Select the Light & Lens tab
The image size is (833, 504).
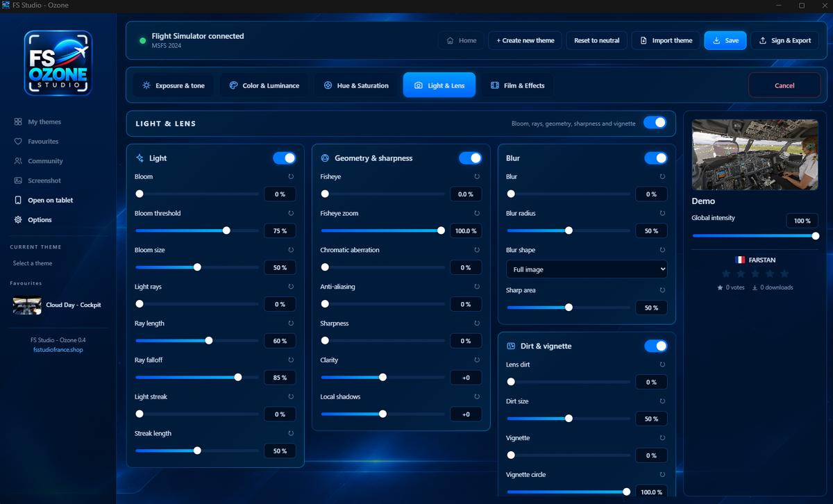(439, 85)
